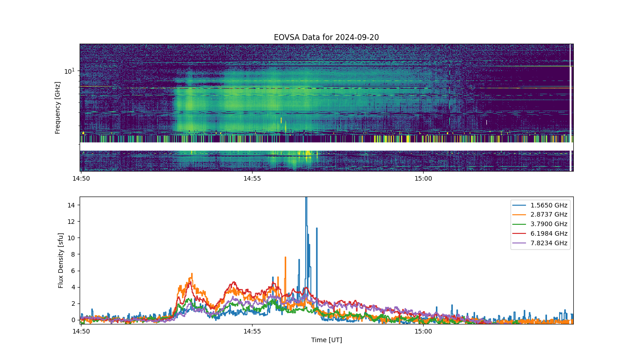Click the 15:00 tick under the flux plot
This screenshot has height=364, width=637.
(423, 331)
